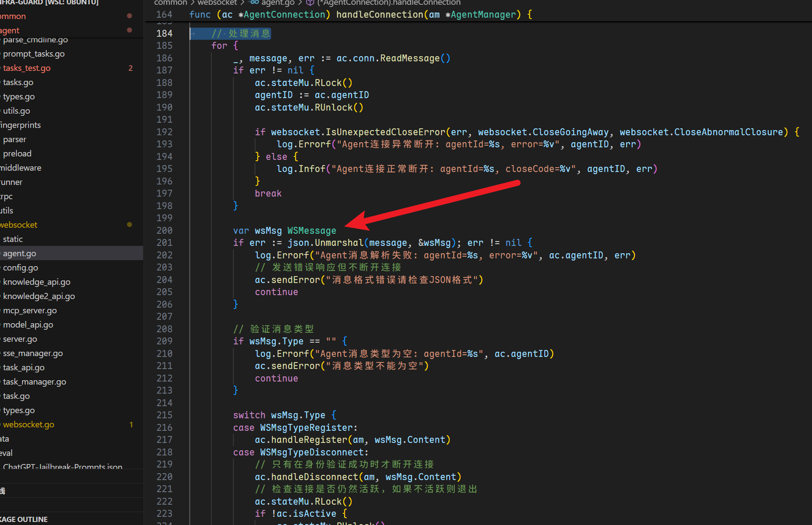Open task_manager.go from the explorer
This screenshot has width=812, height=525.
(35, 382)
